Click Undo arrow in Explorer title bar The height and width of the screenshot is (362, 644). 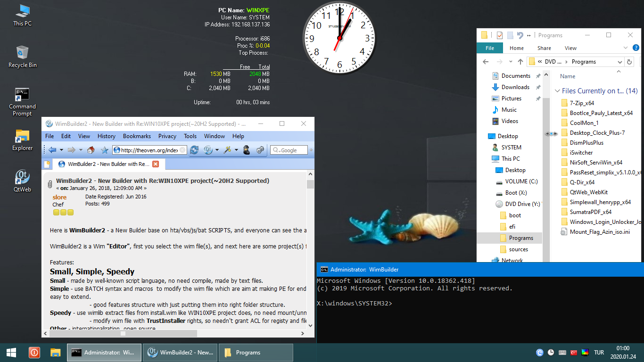tap(520, 35)
